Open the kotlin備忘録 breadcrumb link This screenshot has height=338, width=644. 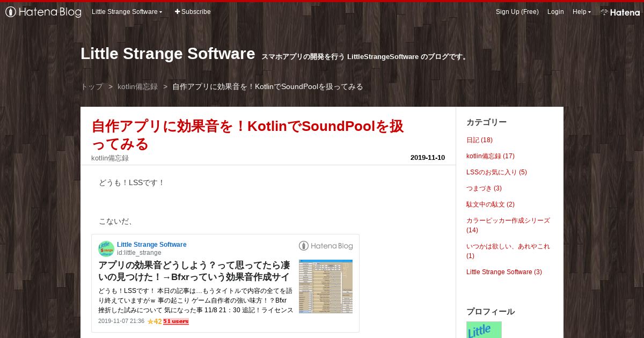(137, 86)
